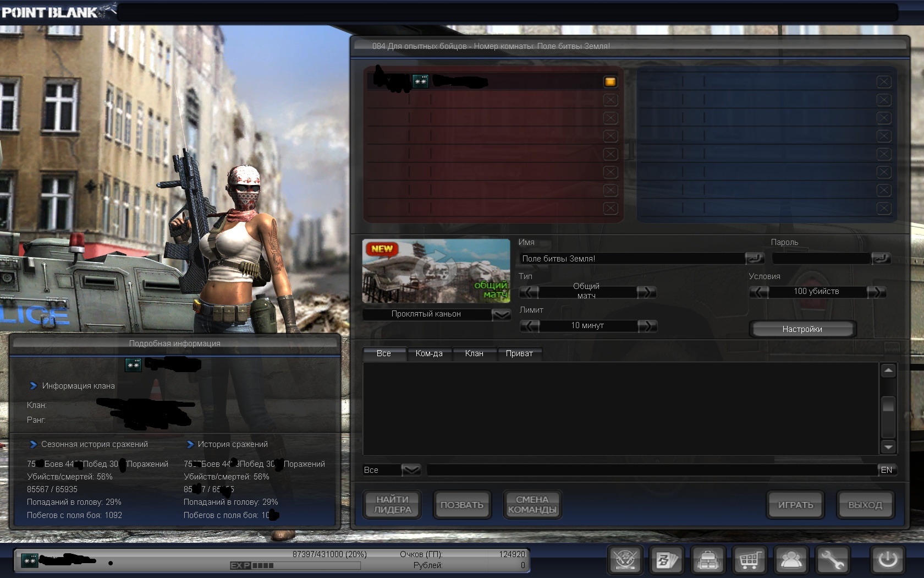Click the 124920 points value
The width and height of the screenshot is (924, 578).
[x=512, y=554]
